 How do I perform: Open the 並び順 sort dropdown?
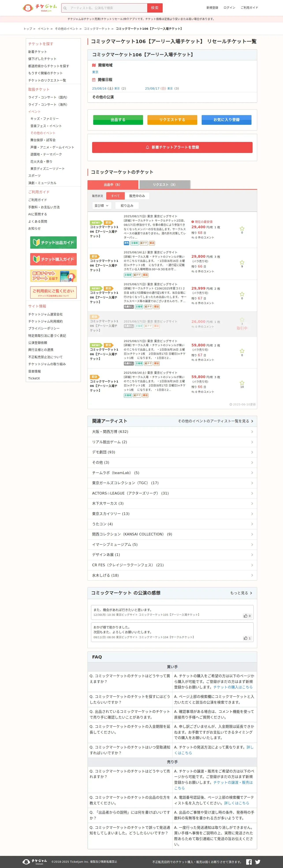point(102,206)
